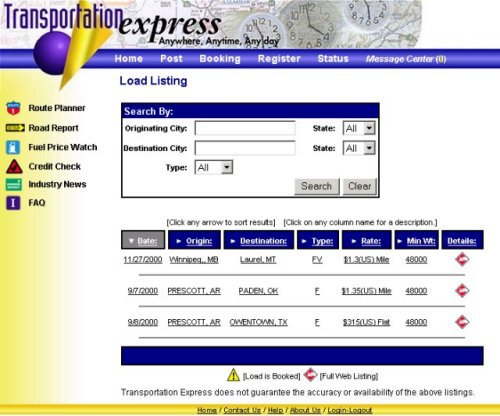Sort results by the Origin arrow
This screenshot has width=500, height=416.
tap(179, 241)
